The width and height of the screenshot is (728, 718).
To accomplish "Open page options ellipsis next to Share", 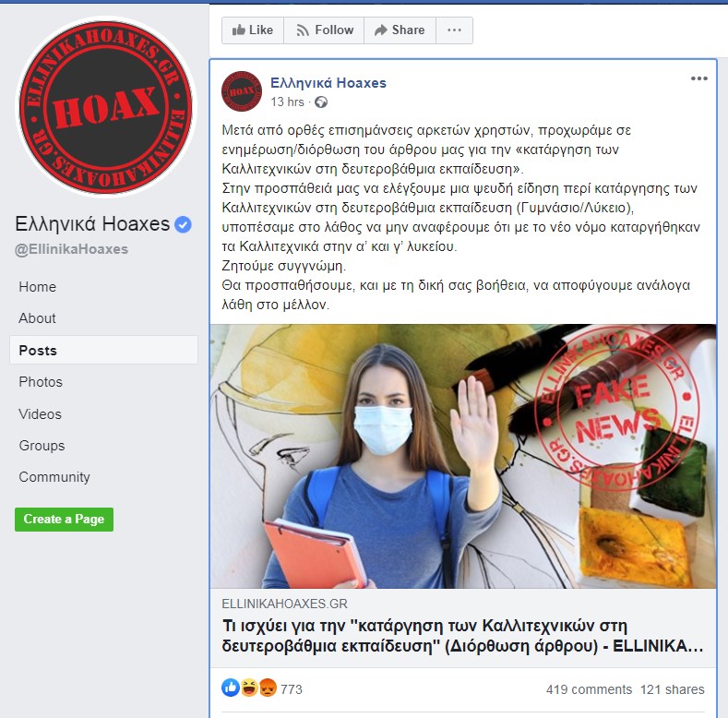I will click(x=454, y=30).
